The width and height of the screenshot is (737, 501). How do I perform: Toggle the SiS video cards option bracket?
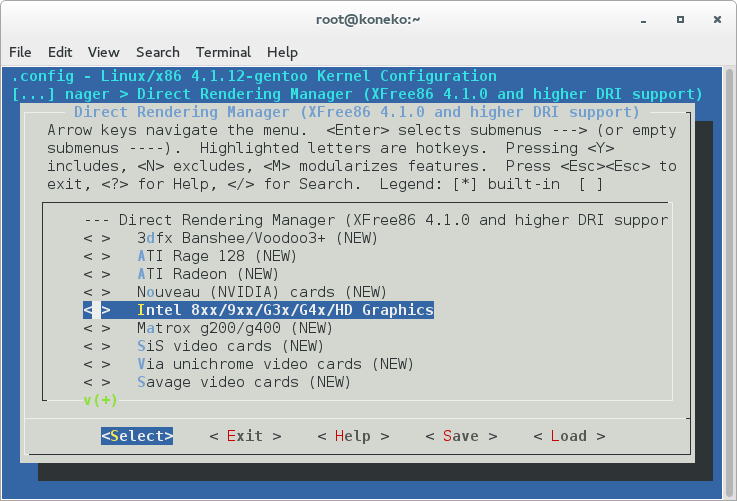[97, 346]
